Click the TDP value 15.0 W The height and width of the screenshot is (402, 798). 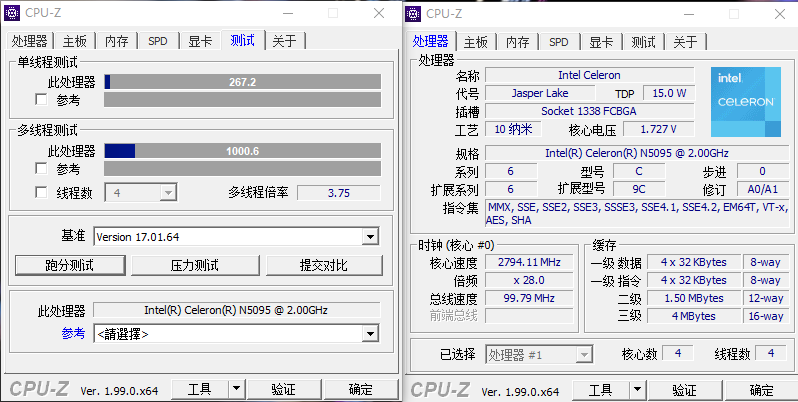[669, 93]
